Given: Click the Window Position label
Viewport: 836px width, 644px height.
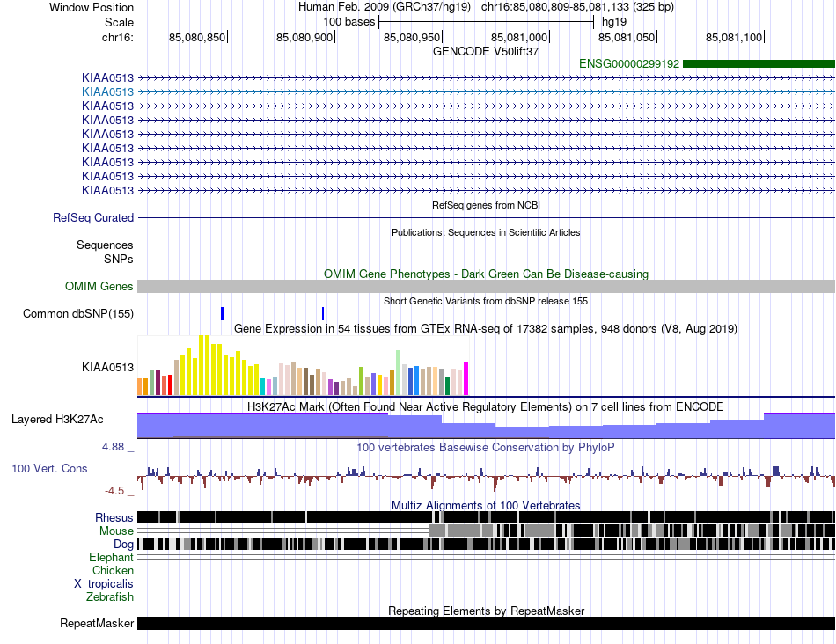Looking at the screenshot, I should [92, 7].
